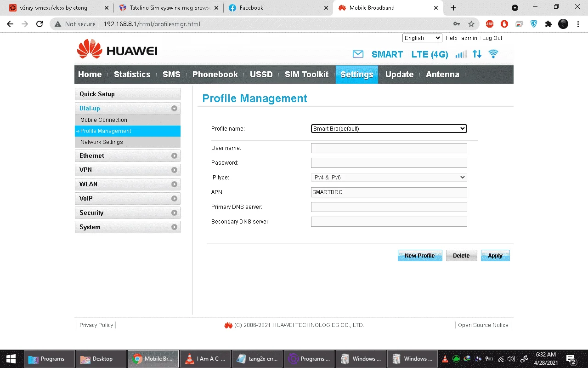Open the Extensions puzzle piece menu
The image size is (588, 368).
click(x=548, y=24)
